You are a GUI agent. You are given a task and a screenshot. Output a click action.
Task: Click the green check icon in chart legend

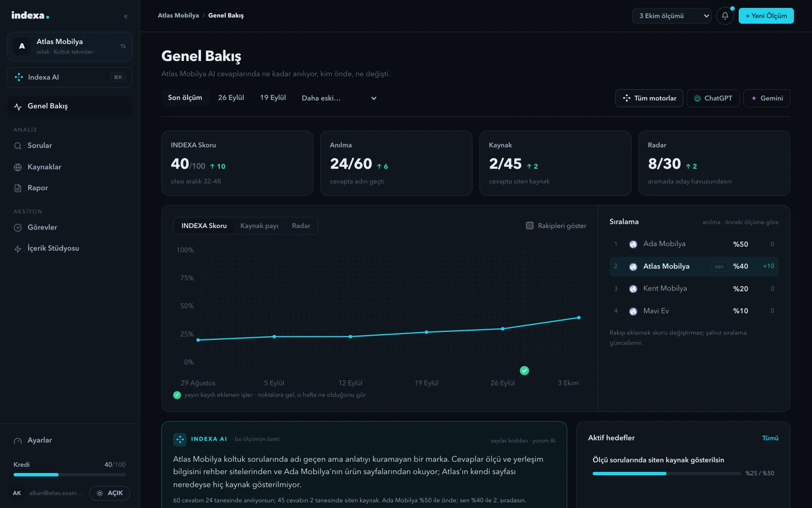pyautogui.click(x=177, y=395)
